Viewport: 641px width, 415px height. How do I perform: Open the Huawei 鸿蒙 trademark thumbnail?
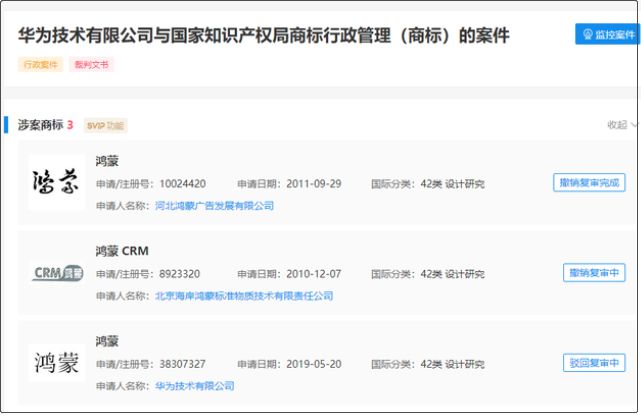[56, 362]
